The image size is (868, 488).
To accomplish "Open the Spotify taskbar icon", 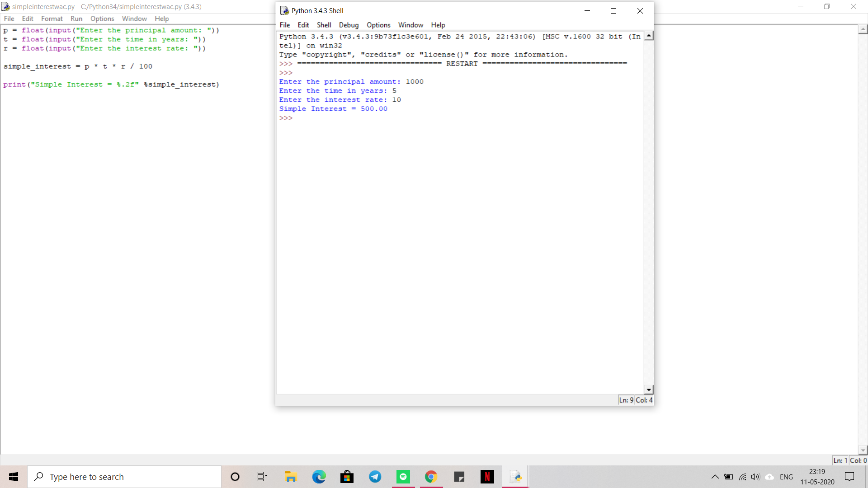I will point(403,477).
